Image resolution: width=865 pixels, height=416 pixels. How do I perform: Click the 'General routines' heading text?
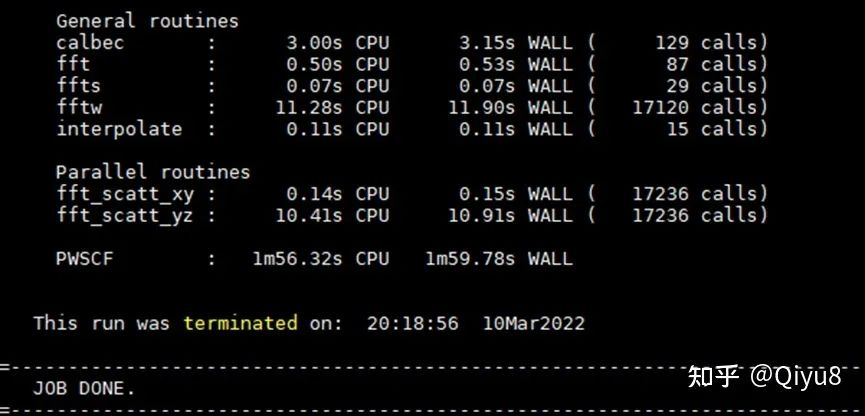click(147, 22)
